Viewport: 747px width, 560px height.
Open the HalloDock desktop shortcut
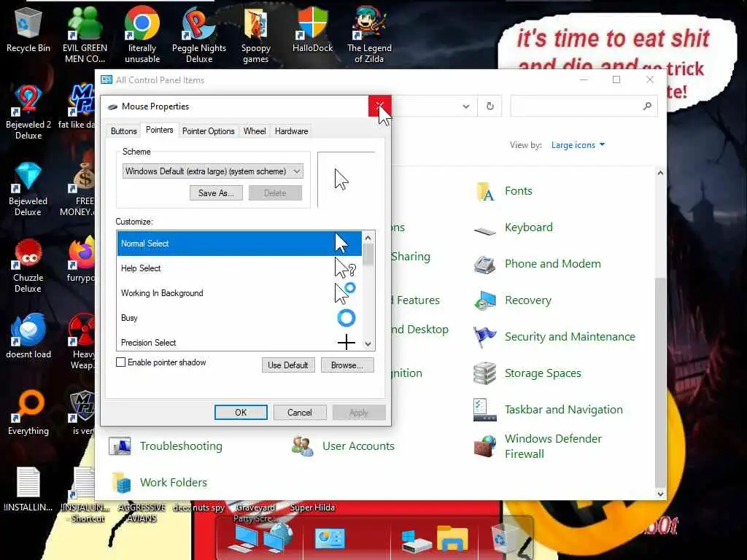(x=312, y=29)
